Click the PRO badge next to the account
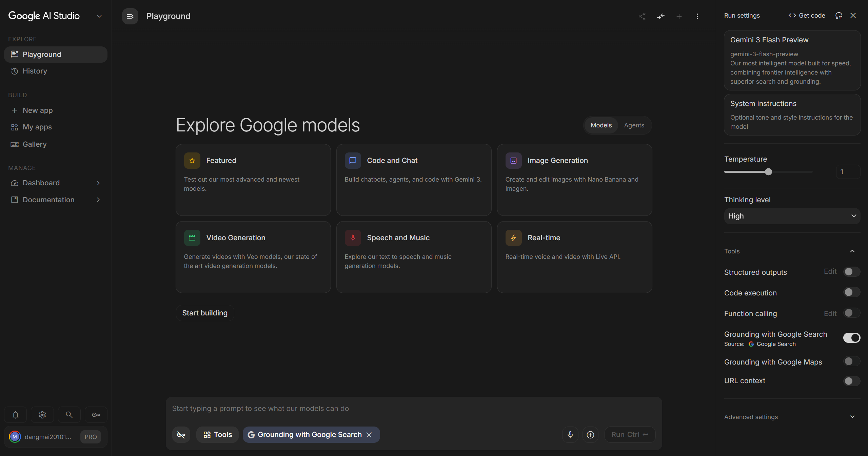Image resolution: width=868 pixels, height=456 pixels. (x=91, y=437)
